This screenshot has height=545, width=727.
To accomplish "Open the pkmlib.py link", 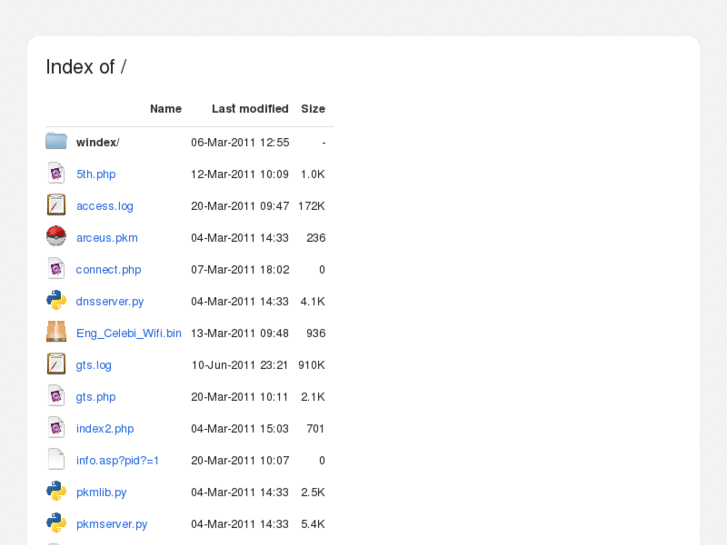I will click(101, 493).
